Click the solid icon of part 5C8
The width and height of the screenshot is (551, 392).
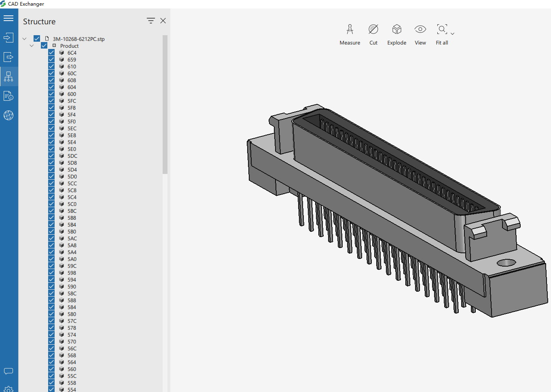[x=61, y=190]
